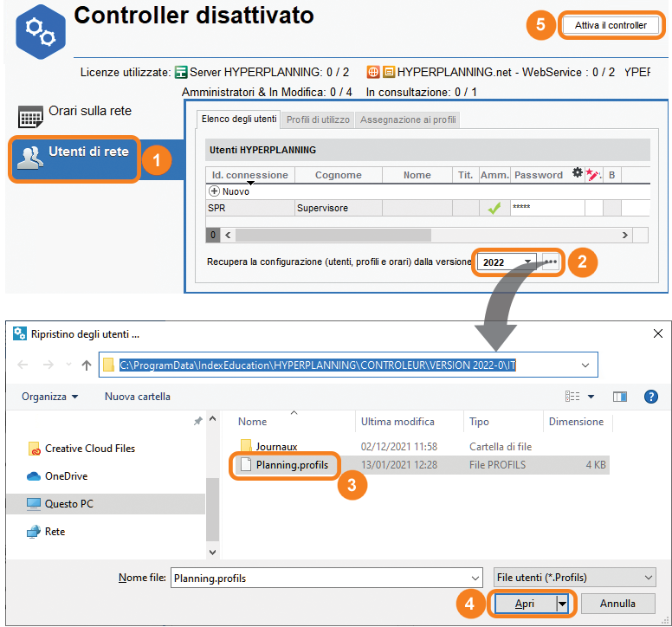Sort by the Id. connessione column header
This screenshot has width=672, height=627.
(250, 175)
